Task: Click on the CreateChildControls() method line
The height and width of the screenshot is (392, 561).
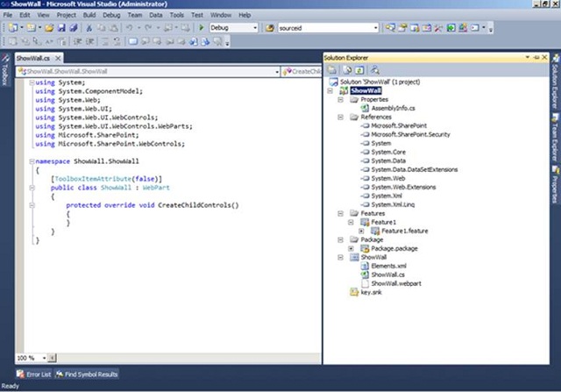Action: point(152,205)
